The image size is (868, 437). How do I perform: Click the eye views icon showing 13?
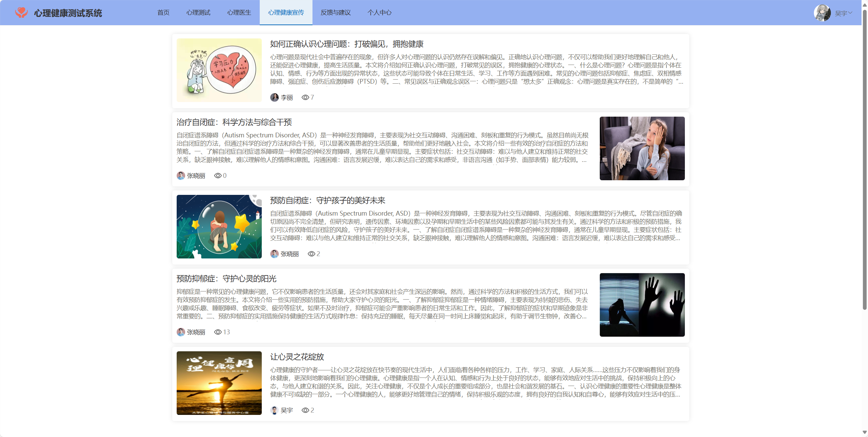click(218, 332)
